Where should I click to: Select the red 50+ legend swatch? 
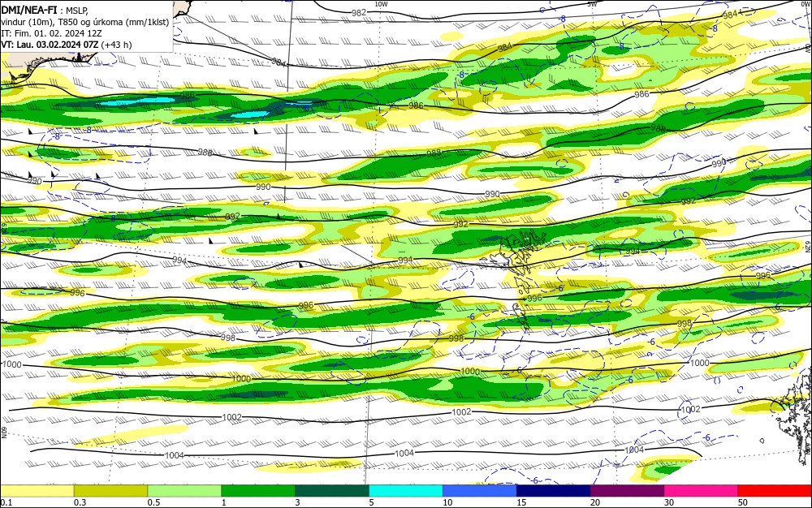pyautogui.click(x=775, y=491)
